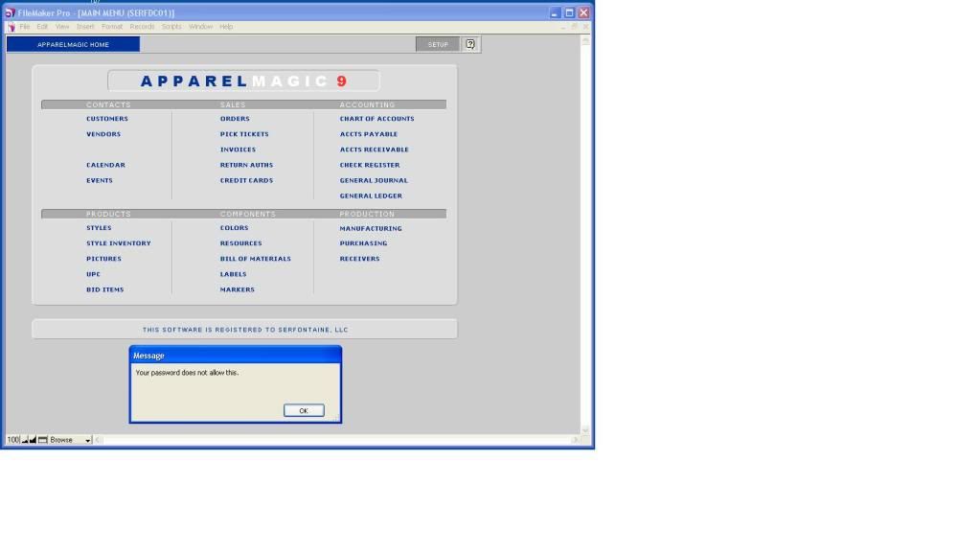980x554 pixels.
Task: Click the 'Your password does not allow this.' text
Action: click(x=187, y=373)
